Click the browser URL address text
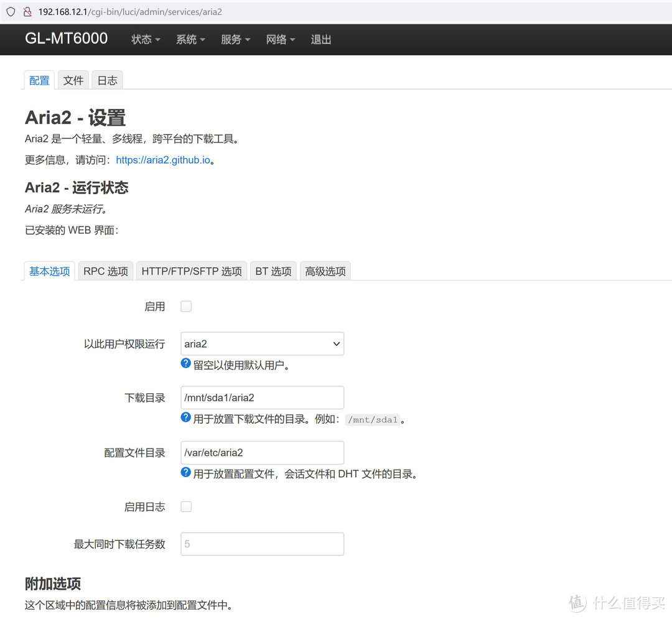 pyautogui.click(x=130, y=12)
